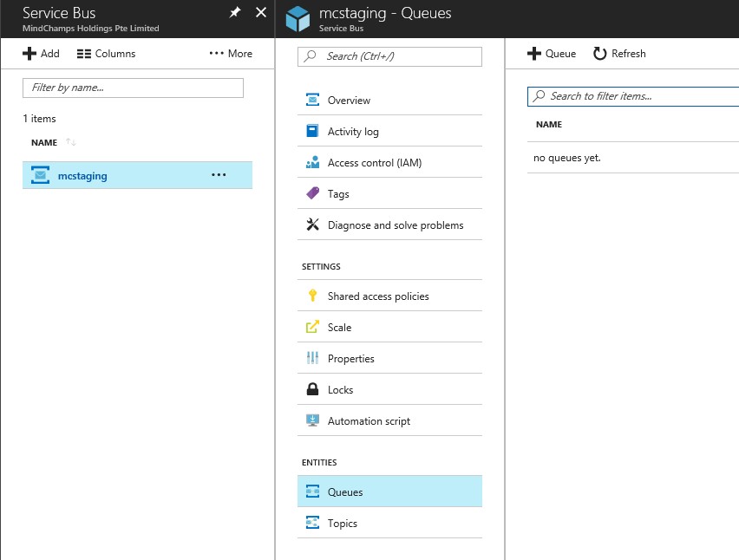Image resolution: width=739 pixels, height=560 pixels.
Task: Click the Filter by name input field
Action: tap(133, 88)
